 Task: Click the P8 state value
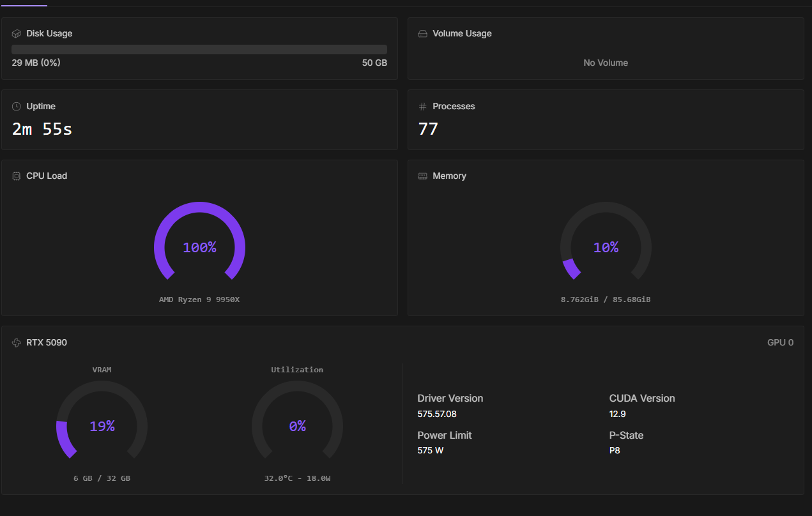point(615,451)
